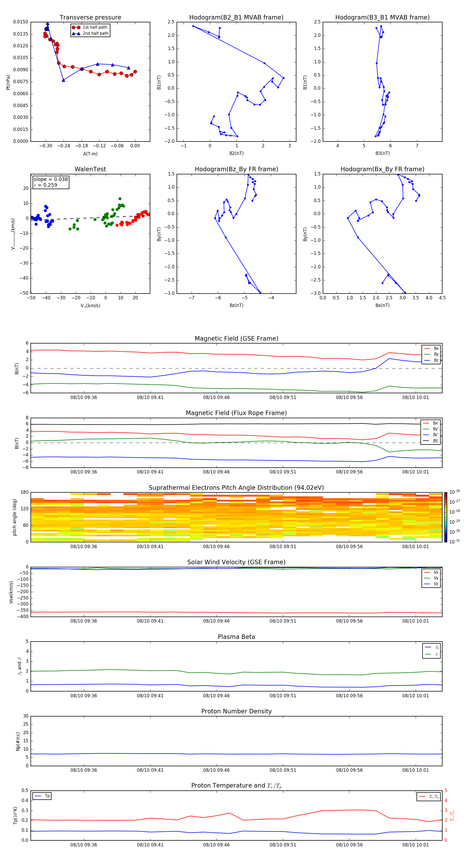The width and height of the screenshot is (473, 868).
Task: Select the 'Hodogram(B3_B1 MVAB frame)' title
Action: (382, 18)
